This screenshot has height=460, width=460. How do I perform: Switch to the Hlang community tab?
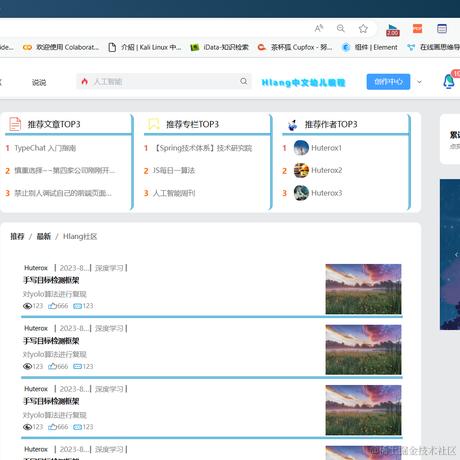point(80,236)
